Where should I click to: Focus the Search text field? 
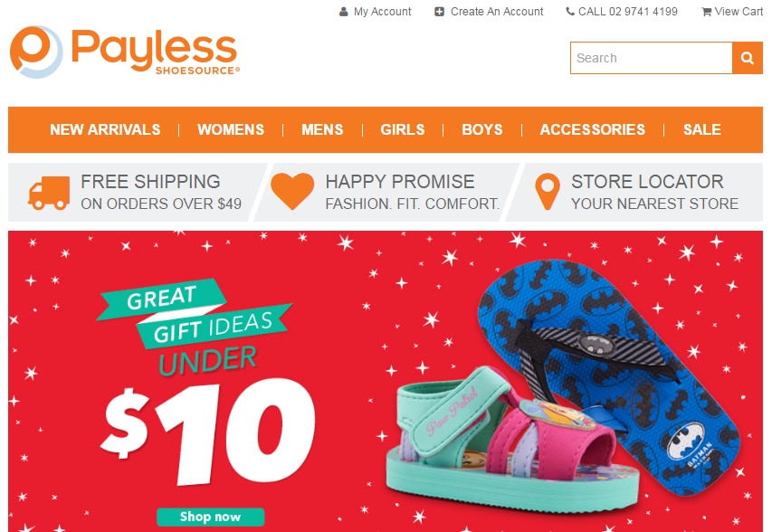tap(652, 58)
